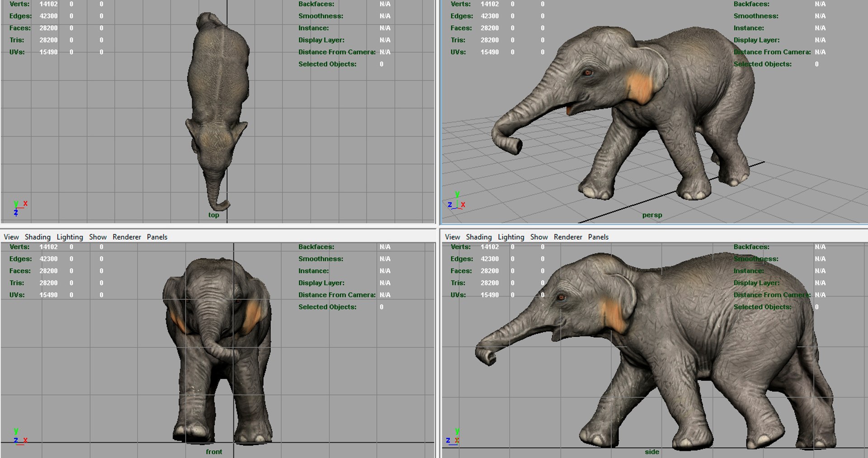This screenshot has width=868, height=458.
Task: Click 'Smoothness:' label in persp view
Action: [x=756, y=16]
